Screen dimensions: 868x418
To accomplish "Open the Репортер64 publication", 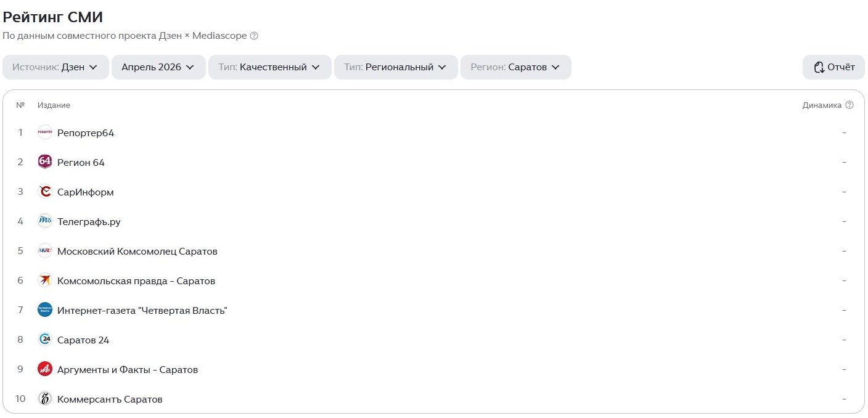I will click(86, 133).
